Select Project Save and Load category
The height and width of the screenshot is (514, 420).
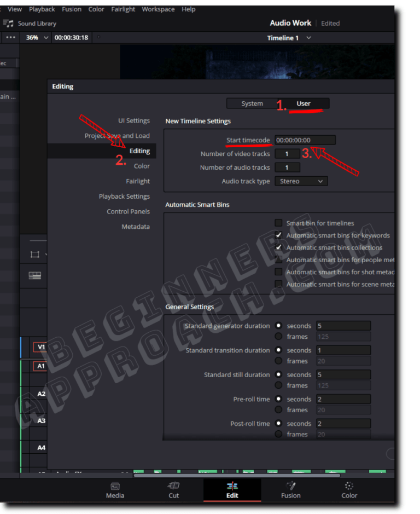(x=117, y=136)
